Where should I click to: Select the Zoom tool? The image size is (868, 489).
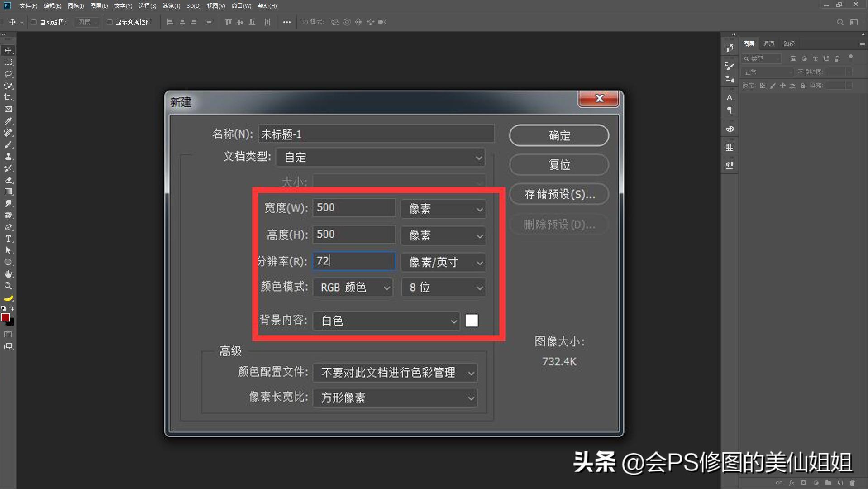[x=8, y=286]
